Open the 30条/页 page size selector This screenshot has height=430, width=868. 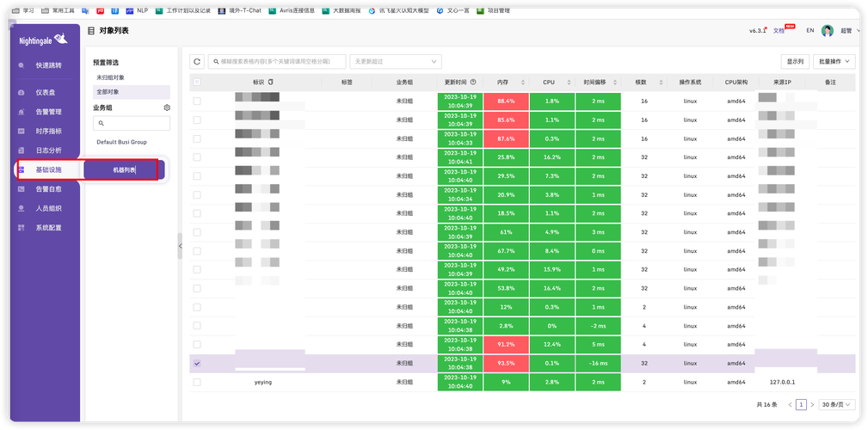coord(838,404)
